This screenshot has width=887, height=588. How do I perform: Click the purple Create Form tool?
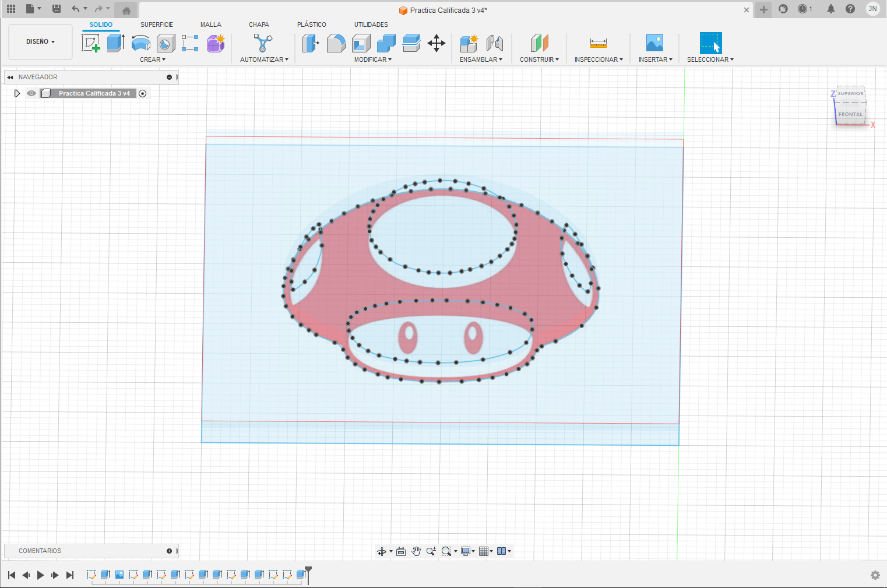click(x=216, y=43)
